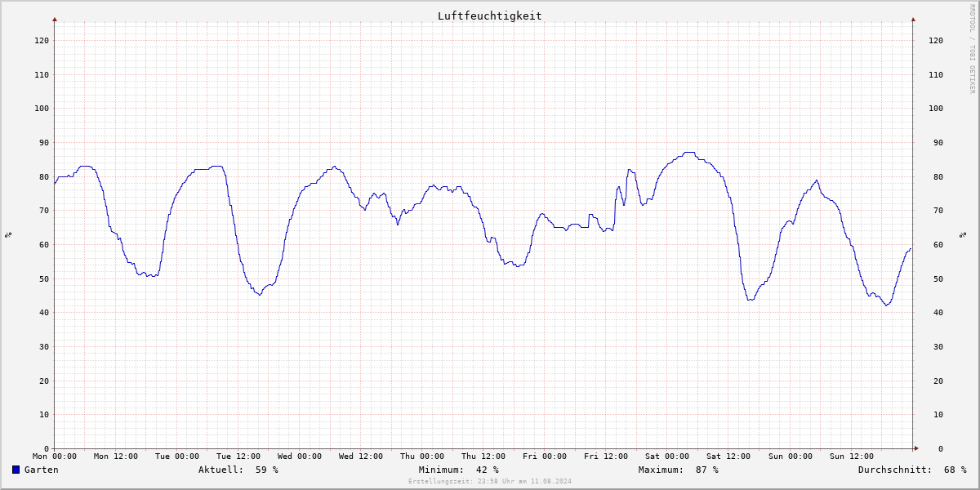Click the Thu 12:00 time axis label

483,457
